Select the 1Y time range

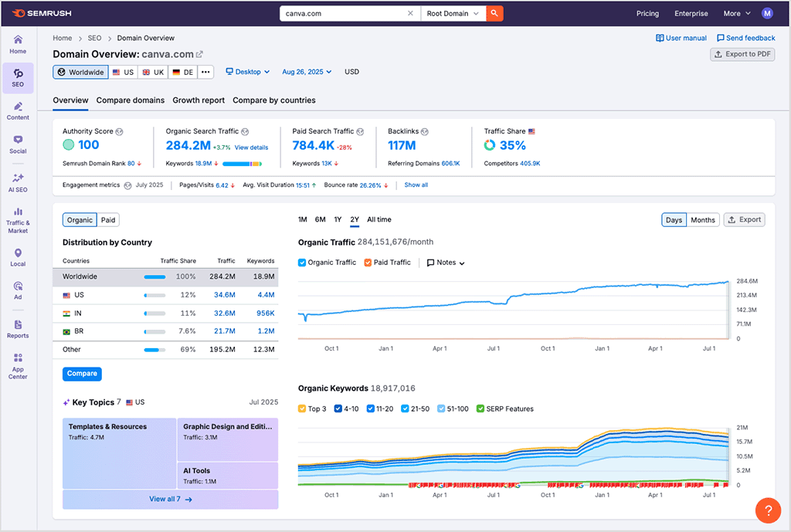(x=338, y=220)
